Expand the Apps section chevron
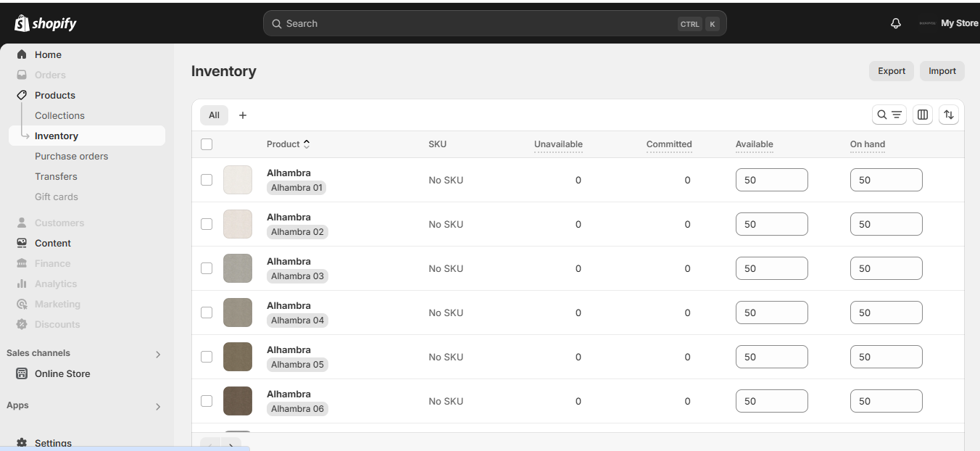This screenshot has height=451, width=980. tap(158, 407)
